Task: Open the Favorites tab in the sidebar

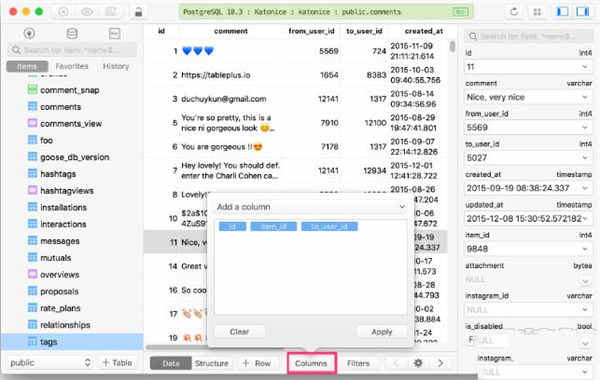Action: (x=72, y=66)
